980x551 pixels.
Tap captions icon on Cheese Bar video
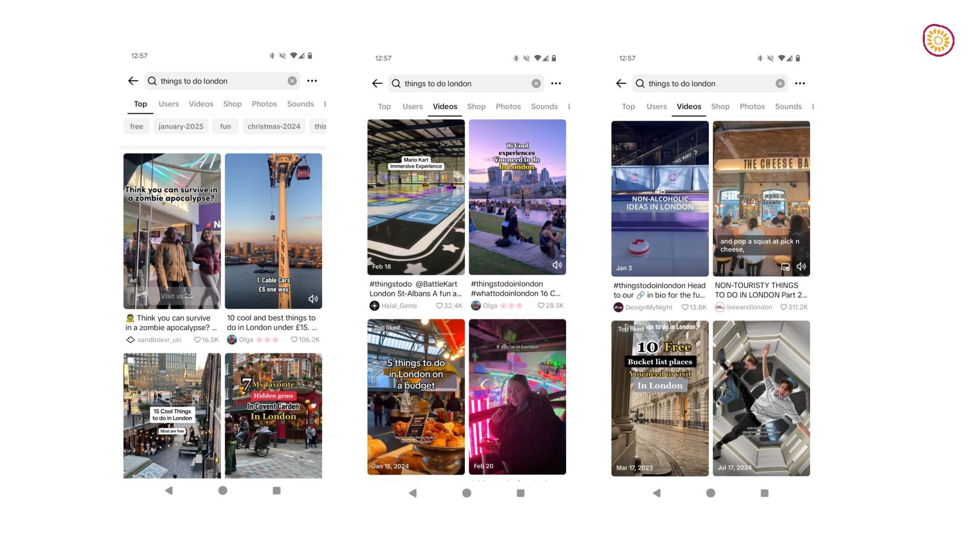pyautogui.click(x=786, y=267)
